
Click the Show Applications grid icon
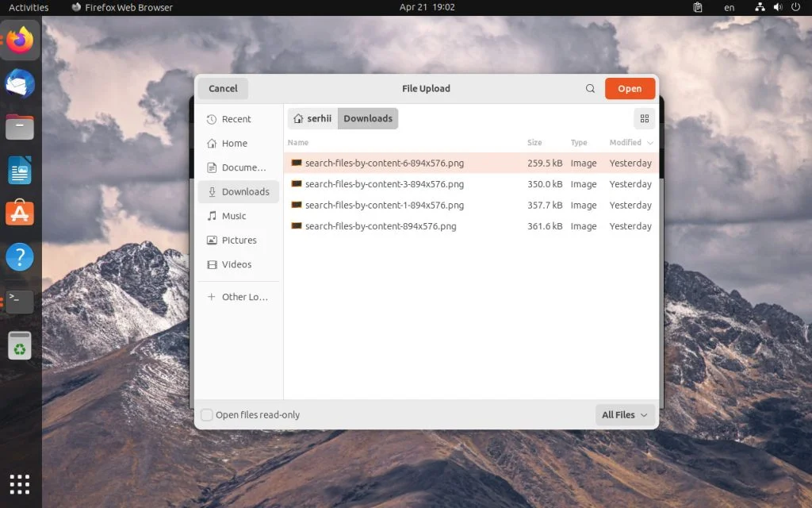point(20,483)
